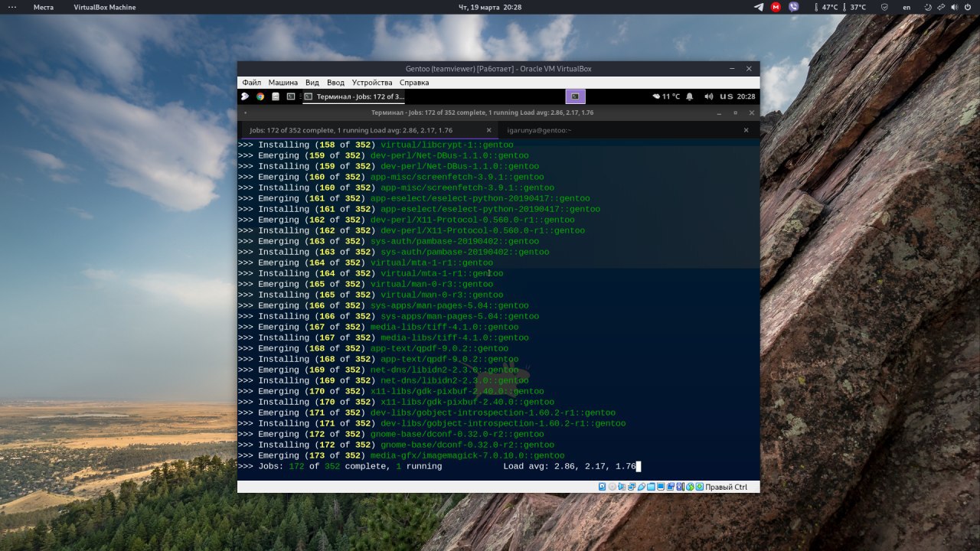Image resolution: width=980 pixels, height=551 pixels.
Task: Open the Вид menu in VirtualBox
Action: [x=312, y=82]
